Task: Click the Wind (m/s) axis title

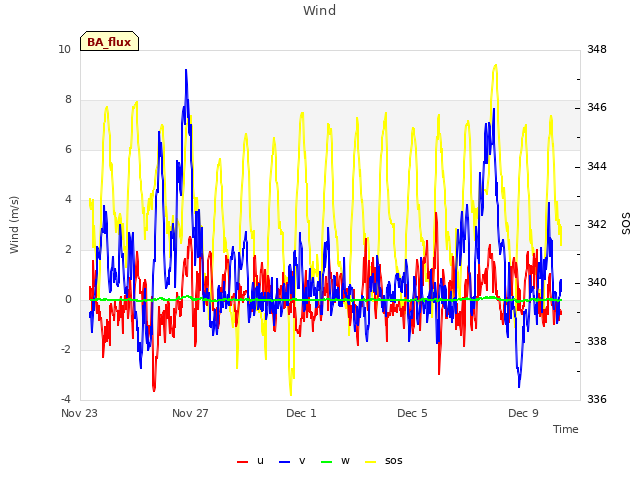Action: pos(14,225)
